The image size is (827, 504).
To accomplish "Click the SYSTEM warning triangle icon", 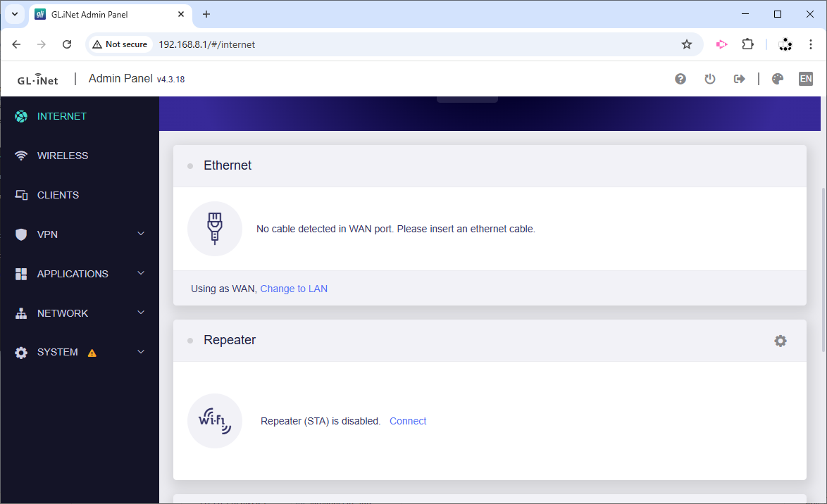I will (92, 353).
